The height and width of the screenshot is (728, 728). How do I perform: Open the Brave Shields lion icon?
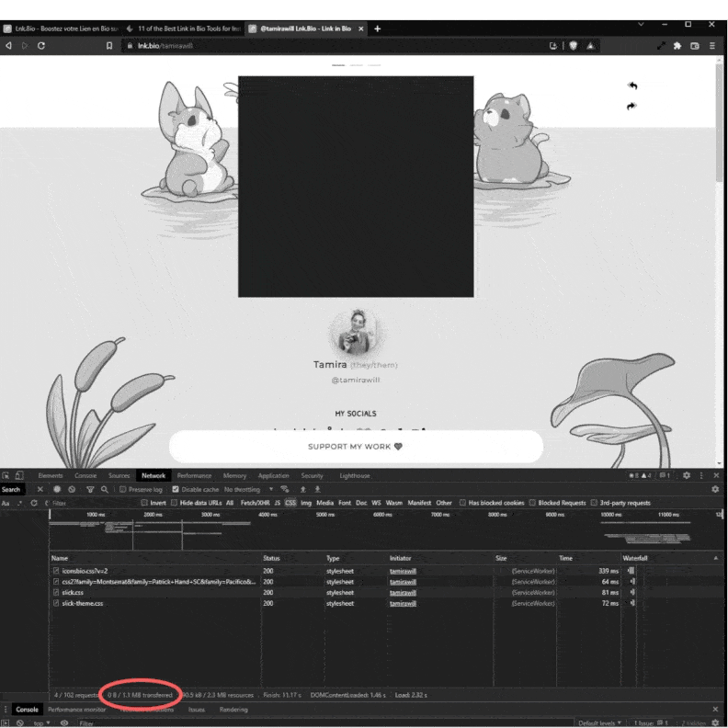coord(573,46)
